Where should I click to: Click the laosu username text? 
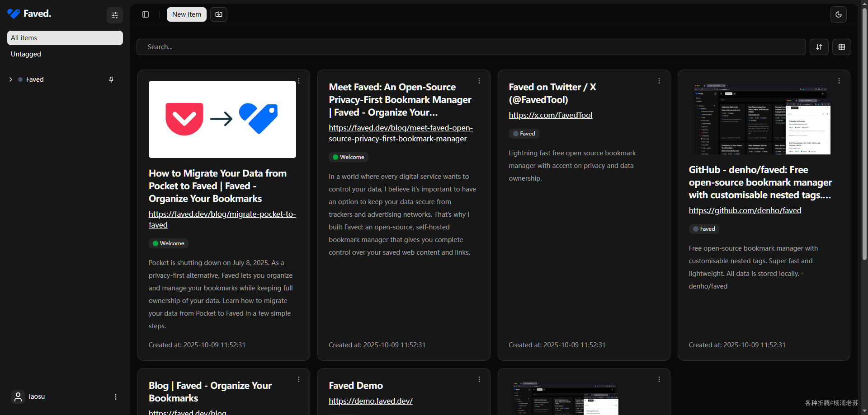37,396
